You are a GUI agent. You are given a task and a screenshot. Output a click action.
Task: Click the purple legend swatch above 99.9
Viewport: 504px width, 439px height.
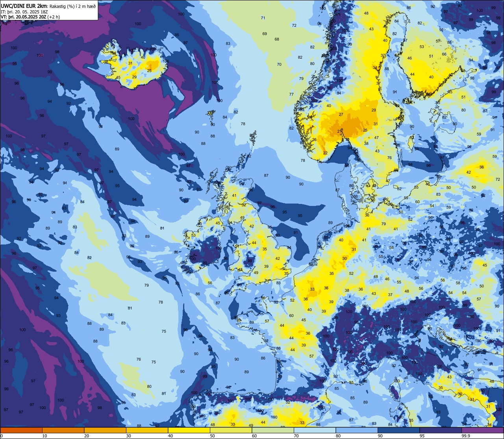(x=483, y=430)
